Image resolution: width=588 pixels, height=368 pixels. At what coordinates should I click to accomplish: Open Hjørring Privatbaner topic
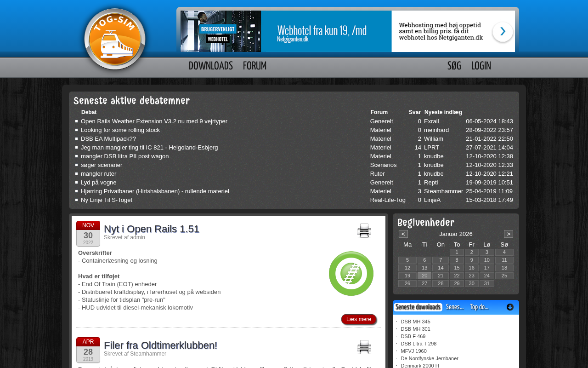coord(155,191)
